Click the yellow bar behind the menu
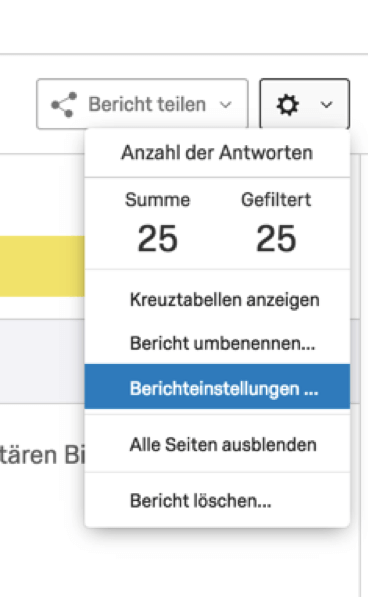The height and width of the screenshot is (597, 368). coord(42,266)
